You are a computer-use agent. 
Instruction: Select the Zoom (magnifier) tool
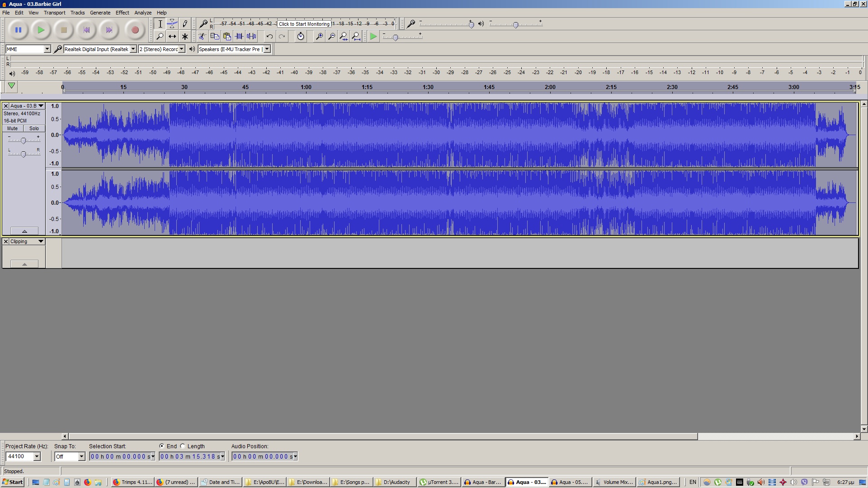point(160,36)
